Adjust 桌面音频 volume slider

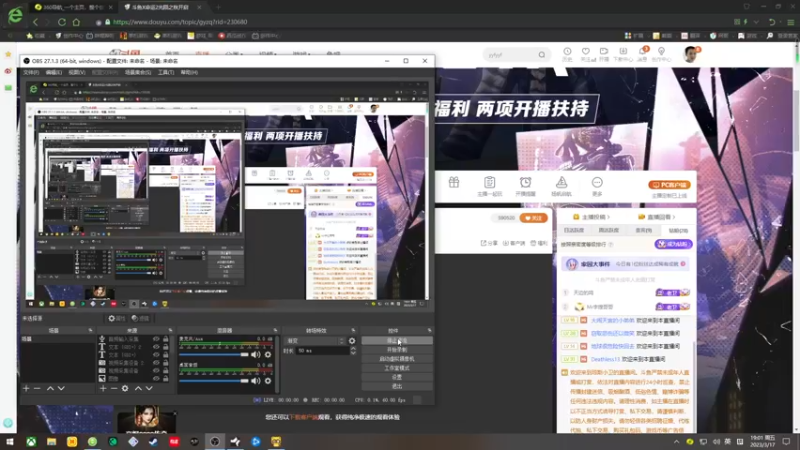pyautogui.click(x=213, y=381)
